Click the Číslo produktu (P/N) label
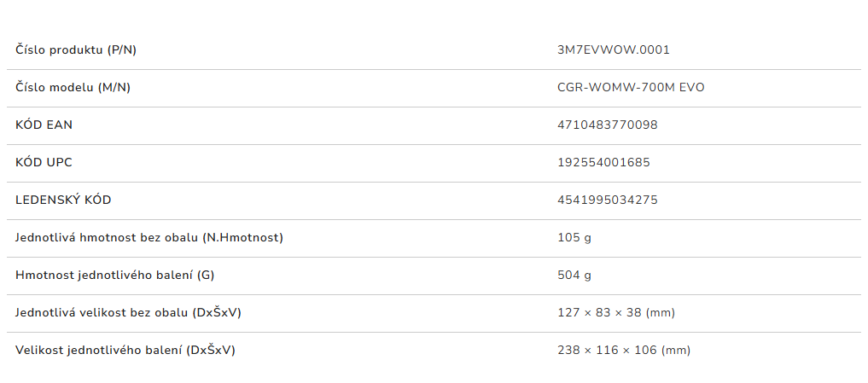The width and height of the screenshot is (868, 383). (x=76, y=49)
